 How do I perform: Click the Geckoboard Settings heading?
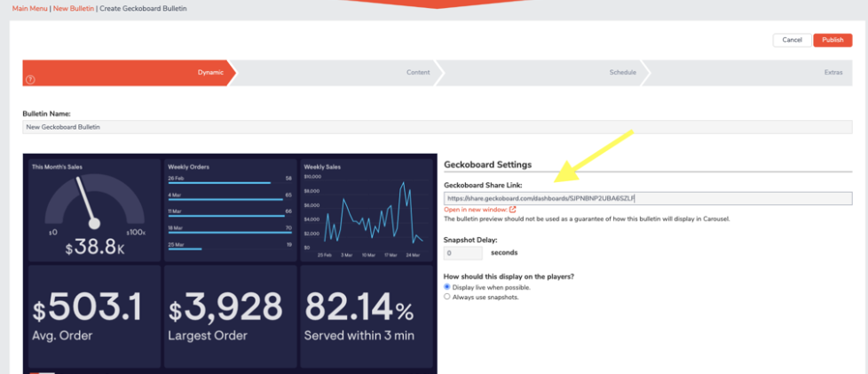pyautogui.click(x=488, y=164)
